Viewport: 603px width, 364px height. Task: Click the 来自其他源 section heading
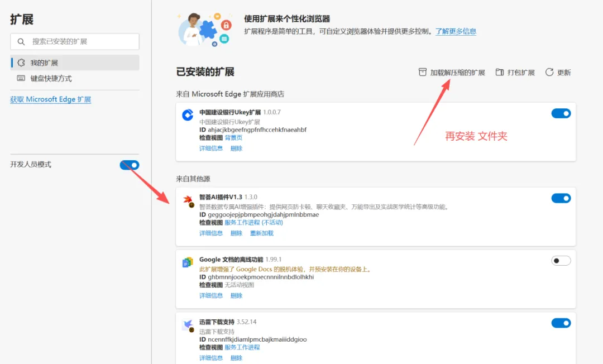pos(193,179)
